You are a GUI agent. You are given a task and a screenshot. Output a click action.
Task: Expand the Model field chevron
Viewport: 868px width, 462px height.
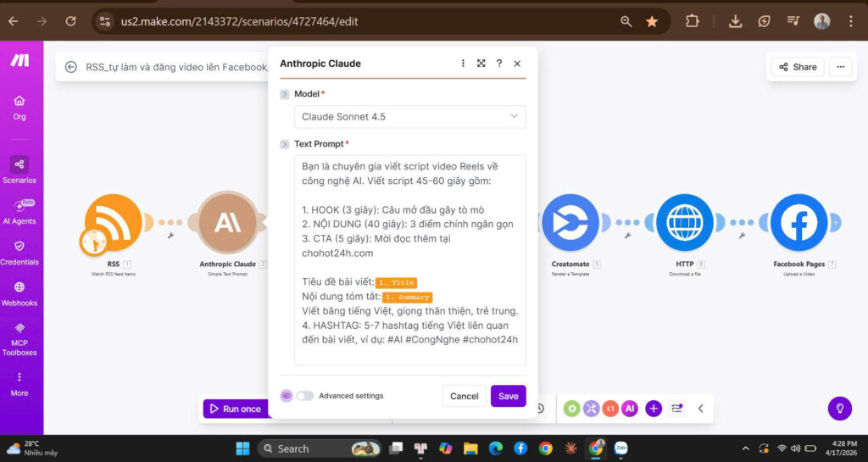coord(285,94)
